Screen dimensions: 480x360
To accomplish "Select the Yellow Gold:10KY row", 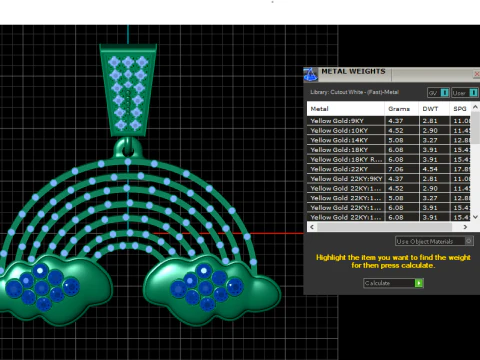I will coord(389,130).
